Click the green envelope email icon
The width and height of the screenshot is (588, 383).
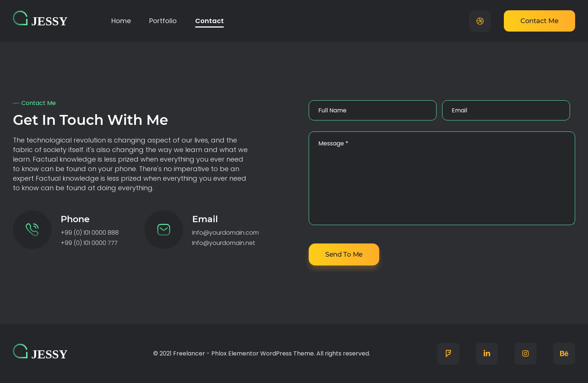(x=164, y=230)
